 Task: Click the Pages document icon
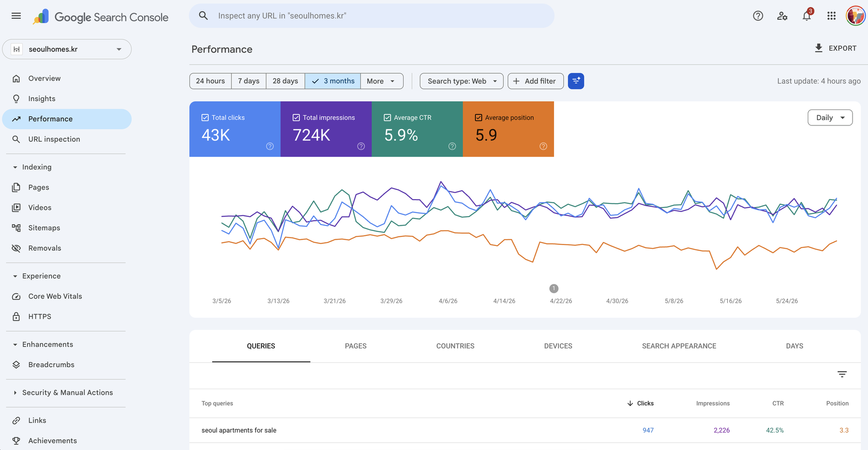pos(16,188)
